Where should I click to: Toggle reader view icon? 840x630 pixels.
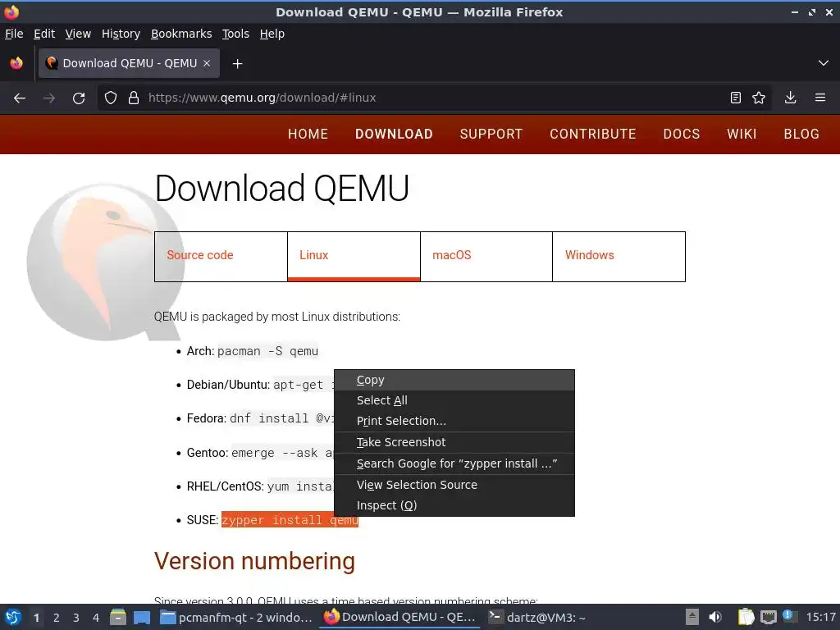pos(736,98)
